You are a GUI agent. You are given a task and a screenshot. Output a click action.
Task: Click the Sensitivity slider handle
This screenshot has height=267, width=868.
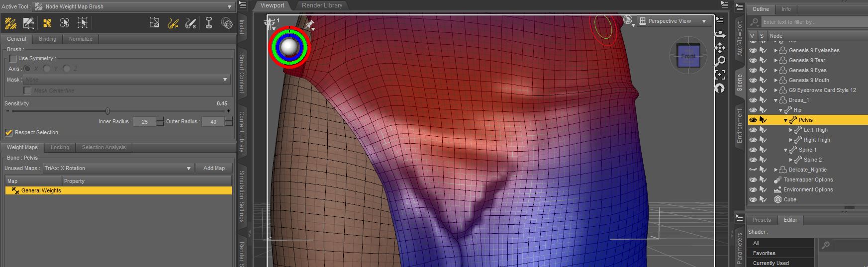pos(107,111)
